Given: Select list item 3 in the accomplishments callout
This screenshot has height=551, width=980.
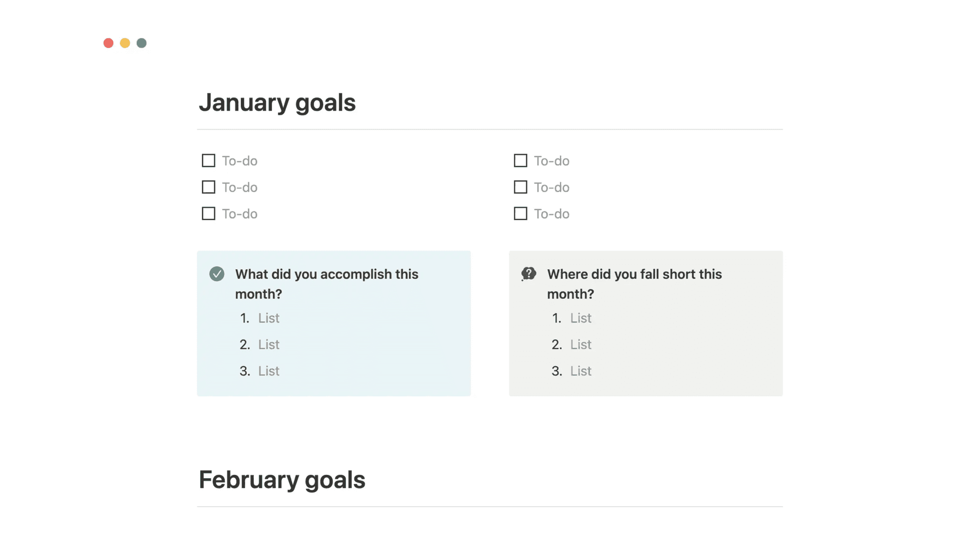Looking at the screenshot, I should pos(268,371).
